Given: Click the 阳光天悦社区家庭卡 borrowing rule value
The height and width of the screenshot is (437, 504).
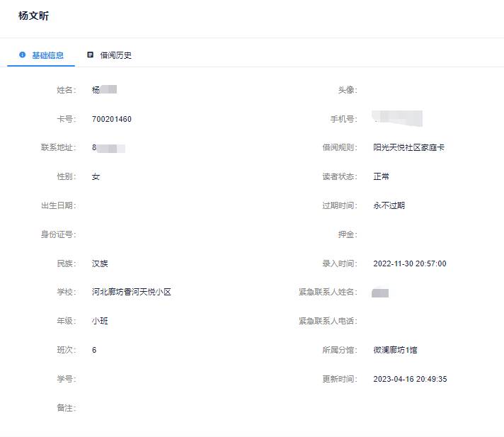Looking at the screenshot, I should (408, 148).
